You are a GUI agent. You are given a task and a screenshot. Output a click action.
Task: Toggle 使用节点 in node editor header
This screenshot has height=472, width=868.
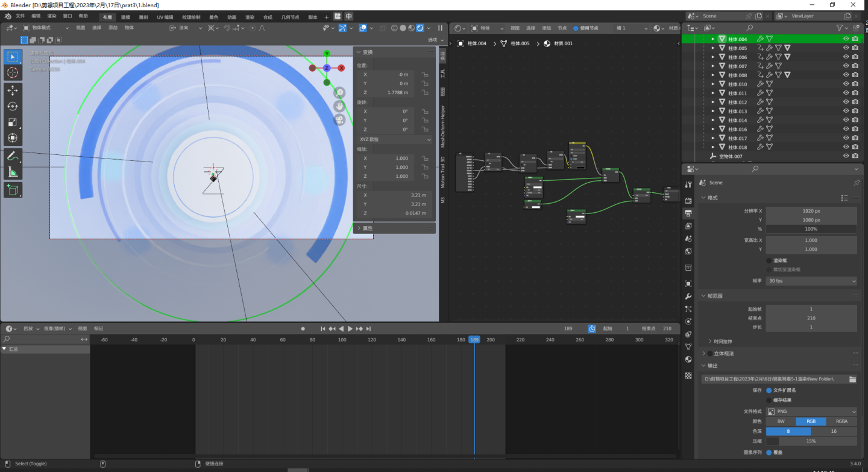[576, 28]
